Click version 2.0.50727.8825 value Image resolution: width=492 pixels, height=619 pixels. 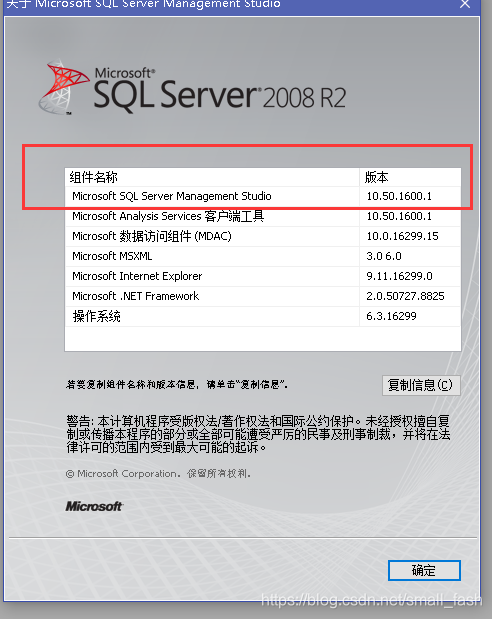(x=405, y=296)
